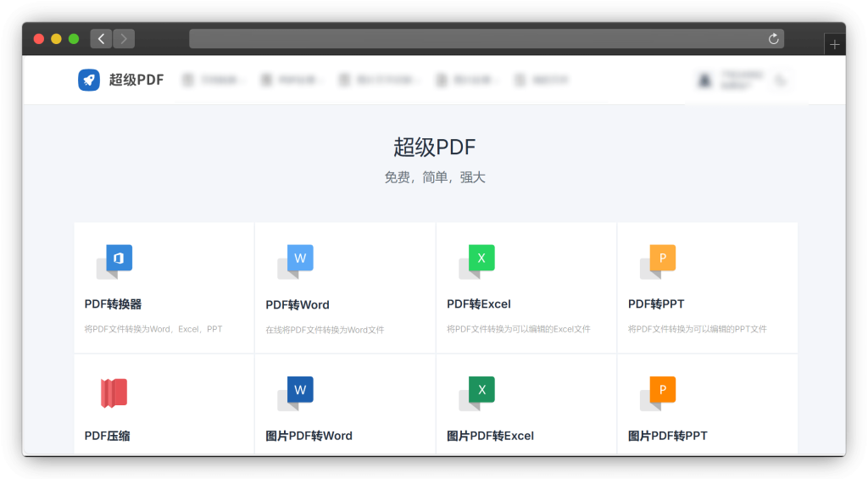The height and width of the screenshot is (479, 868).
Task: Click the 图片PDF转Excel dark green X icon
Action: tap(476, 393)
